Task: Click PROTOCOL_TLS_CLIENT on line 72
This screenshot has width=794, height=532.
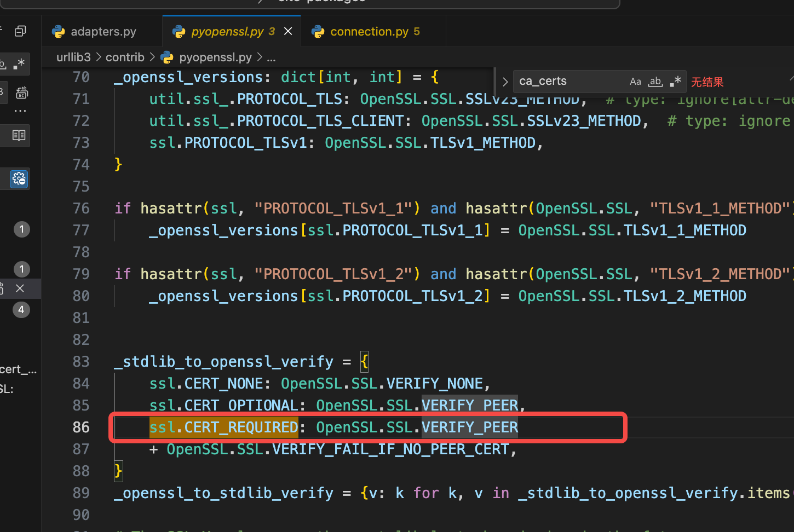Action: tap(320, 121)
